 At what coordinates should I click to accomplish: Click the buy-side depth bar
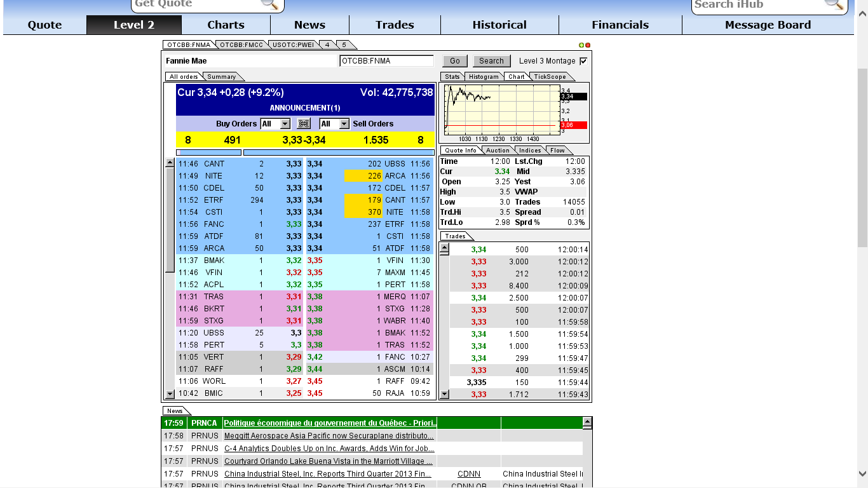pyautogui.click(x=209, y=152)
